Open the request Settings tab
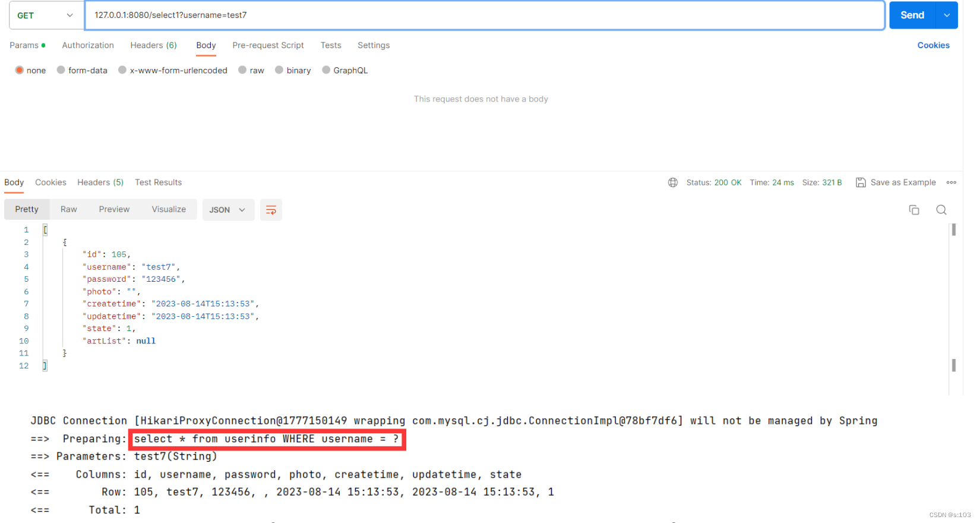The width and height of the screenshot is (980, 523). pos(374,45)
